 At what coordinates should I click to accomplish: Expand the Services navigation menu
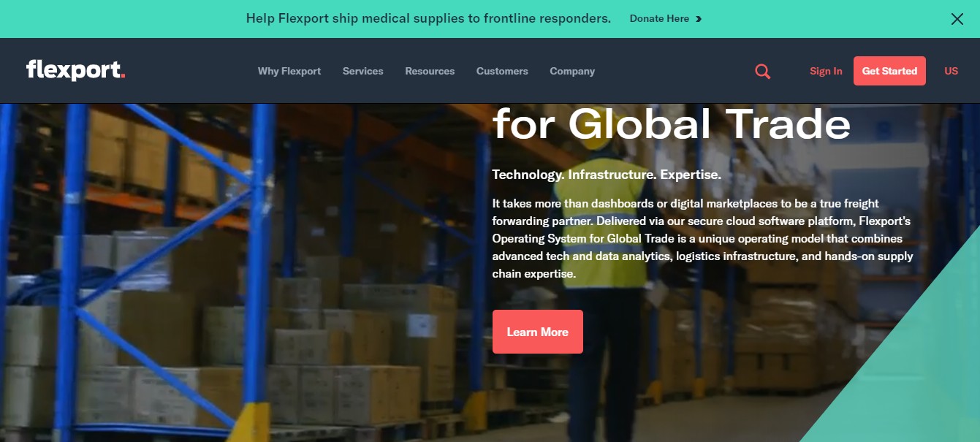point(362,71)
